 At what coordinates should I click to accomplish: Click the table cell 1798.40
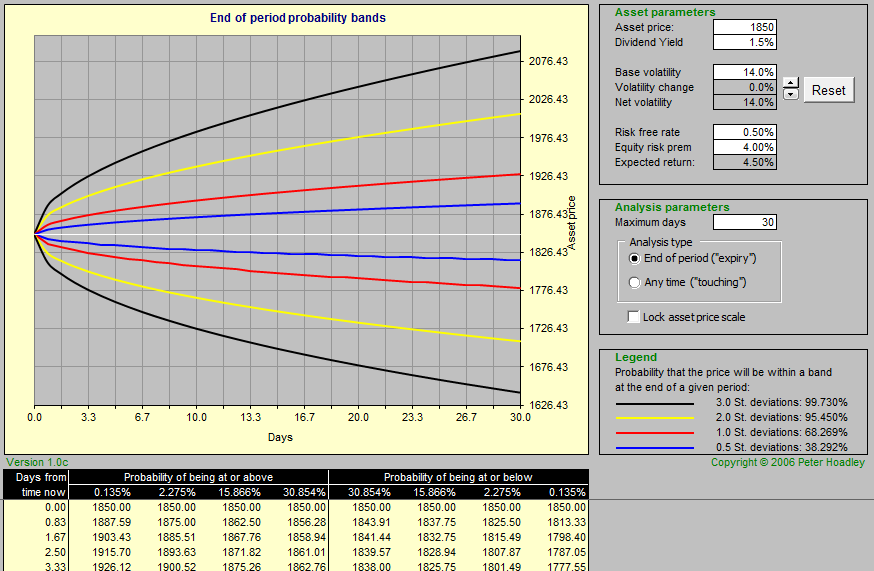coord(566,538)
